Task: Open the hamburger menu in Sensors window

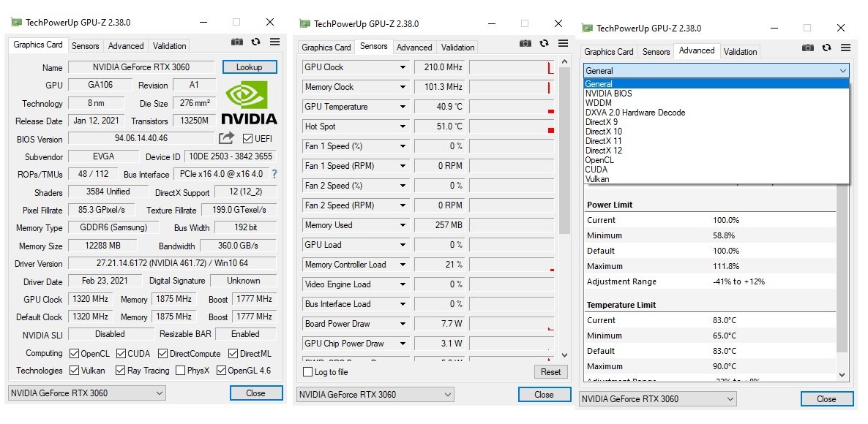Action: click(563, 44)
